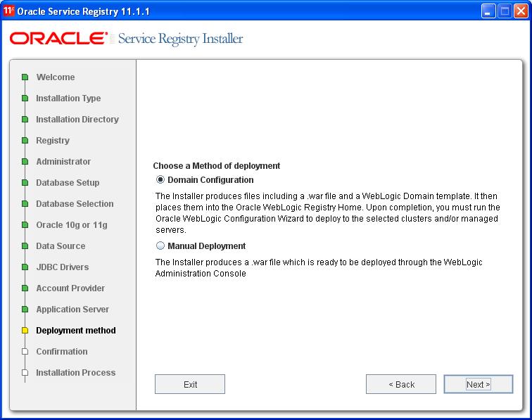Choose the Manual Deployment radio option
This screenshot has width=532, height=420.
coord(160,246)
